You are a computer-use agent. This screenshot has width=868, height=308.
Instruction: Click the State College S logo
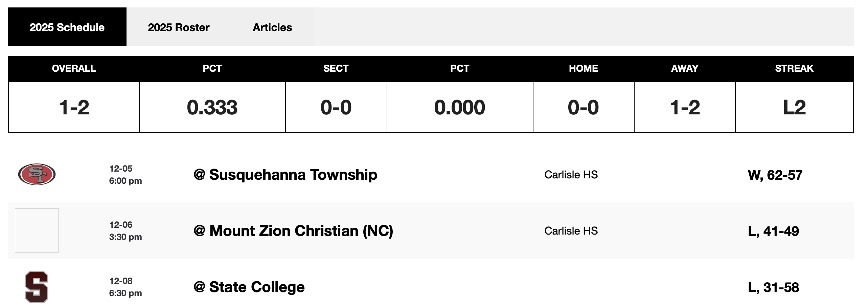37,287
